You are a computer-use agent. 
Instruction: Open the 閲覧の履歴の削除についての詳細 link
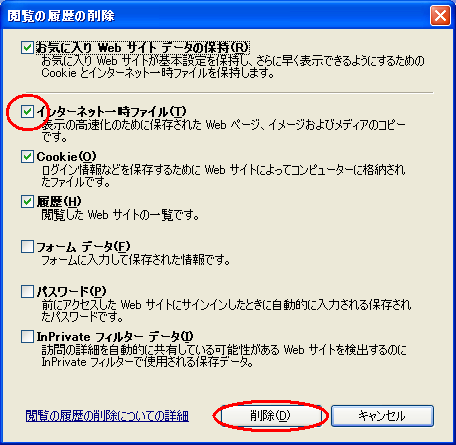click(107, 416)
